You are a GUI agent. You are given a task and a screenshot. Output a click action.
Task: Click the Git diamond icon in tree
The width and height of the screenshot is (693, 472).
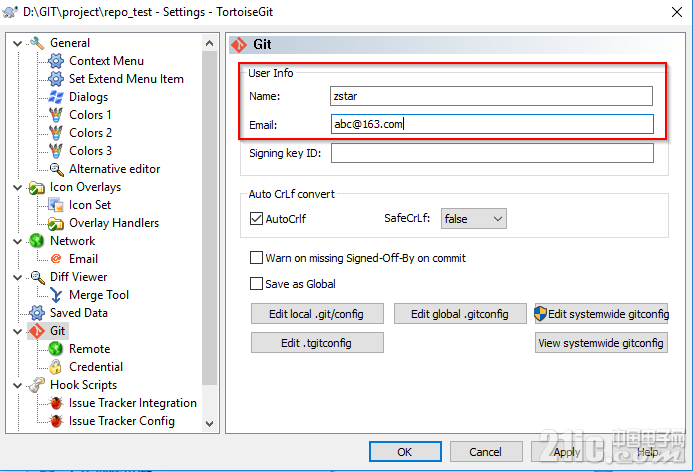(37, 331)
